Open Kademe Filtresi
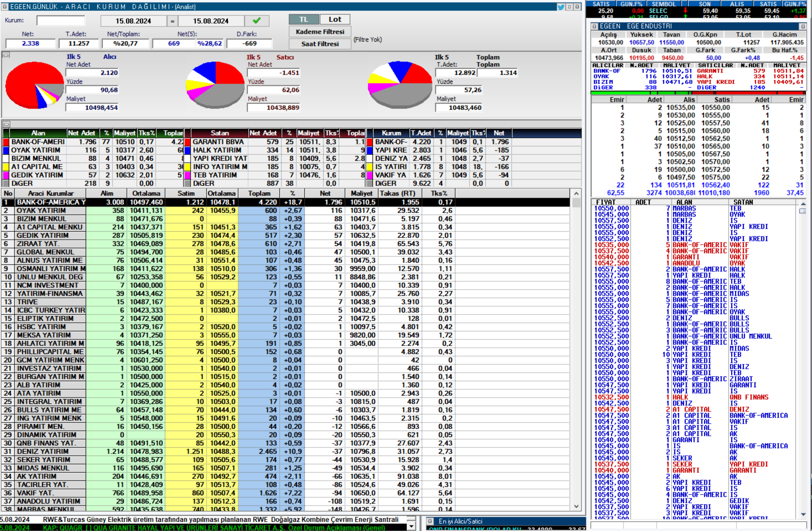The width and height of the screenshot is (812, 531). 320,32
